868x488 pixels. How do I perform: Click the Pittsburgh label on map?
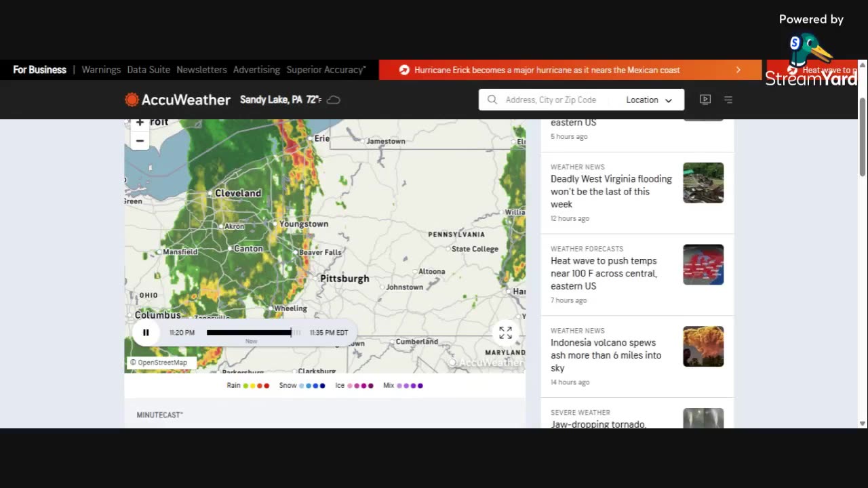pyautogui.click(x=344, y=279)
